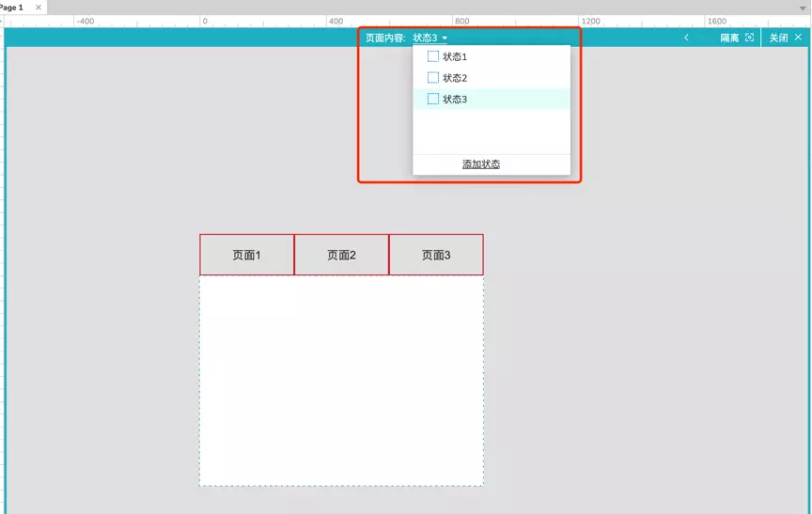Select 状态2 from the state list
Image resolution: width=812 pixels, height=514 pixels.
point(492,78)
